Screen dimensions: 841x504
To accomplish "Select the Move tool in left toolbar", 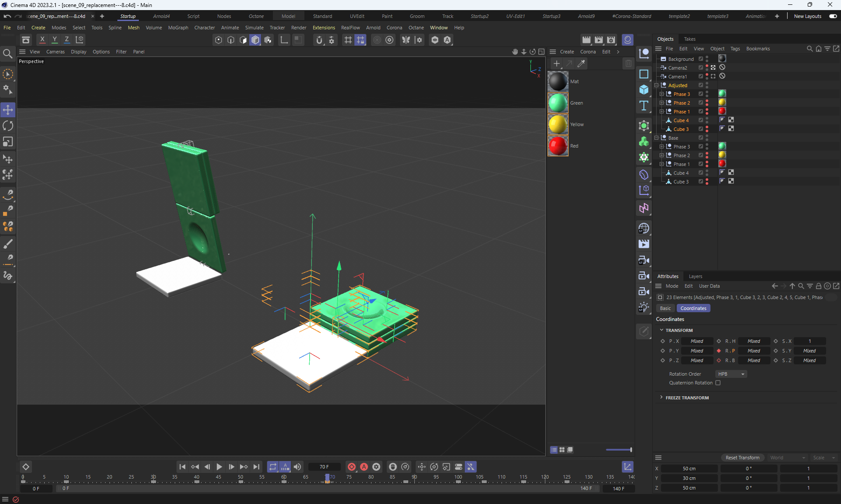I will (x=8, y=109).
